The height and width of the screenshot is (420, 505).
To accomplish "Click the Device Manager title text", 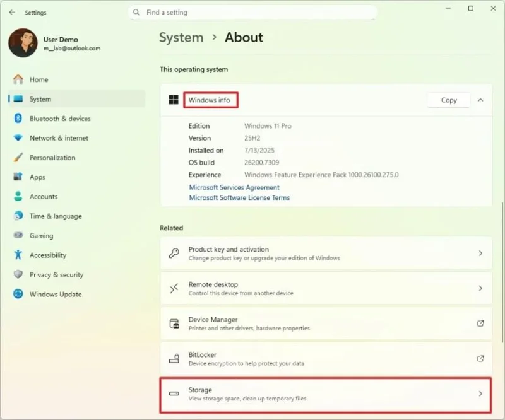I will tap(213, 320).
